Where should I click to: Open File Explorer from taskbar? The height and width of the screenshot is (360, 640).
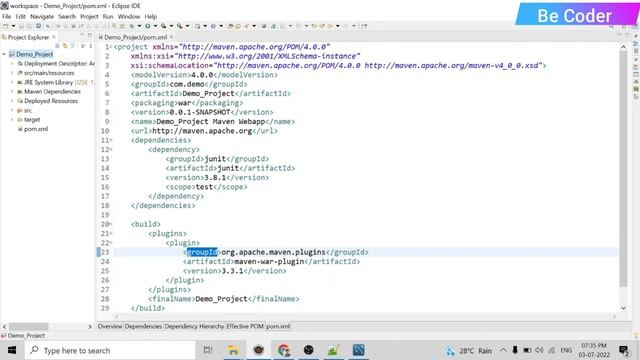click(x=233, y=350)
